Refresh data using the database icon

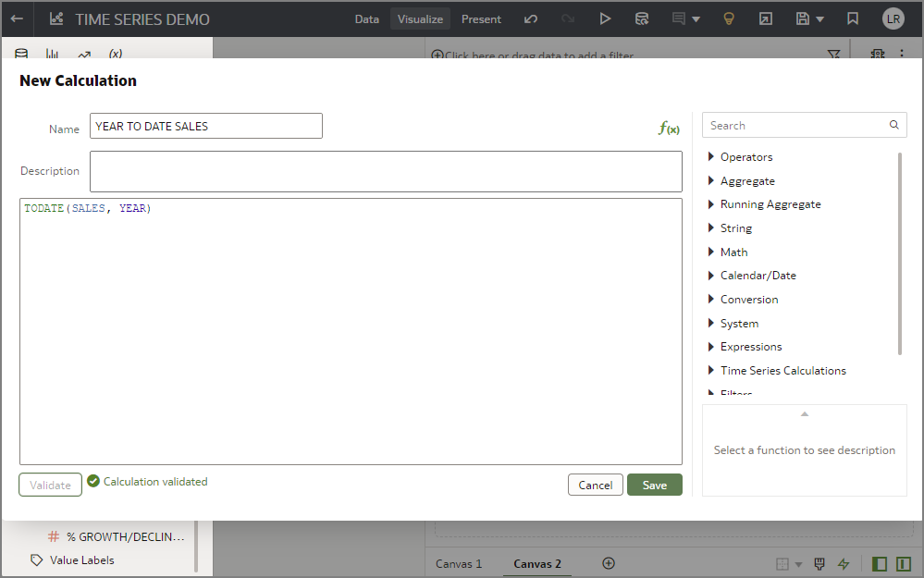(x=642, y=18)
